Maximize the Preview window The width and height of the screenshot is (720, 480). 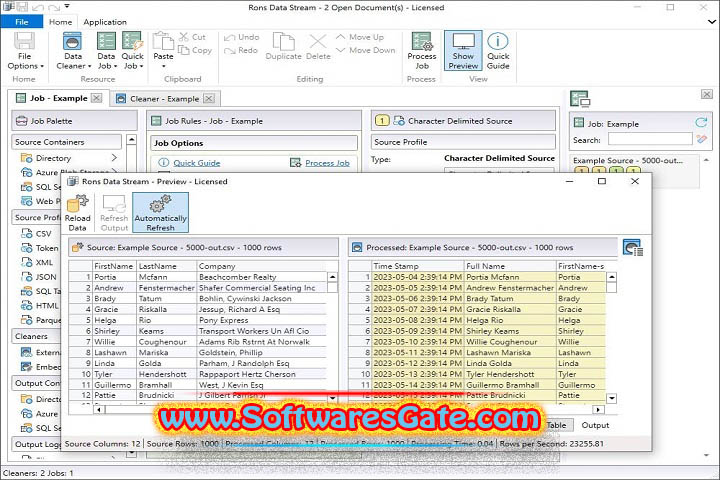602,181
